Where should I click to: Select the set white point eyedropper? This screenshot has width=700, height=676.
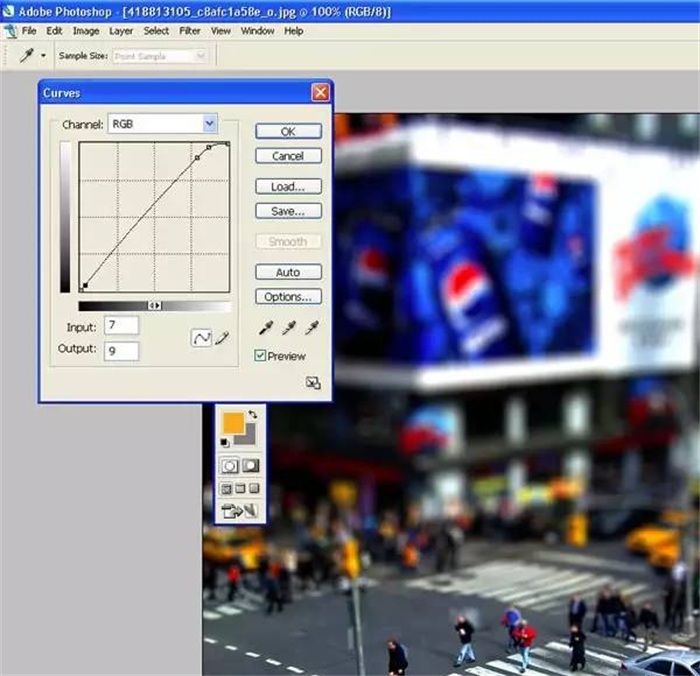312,328
